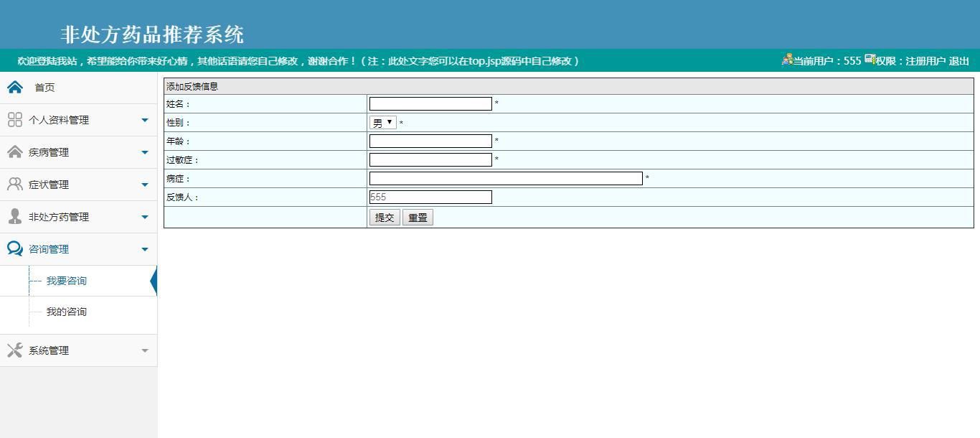Image resolution: width=980 pixels, height=438 pixels.
Task: Open the 症状管理 menu
Action: pos(49,185)
